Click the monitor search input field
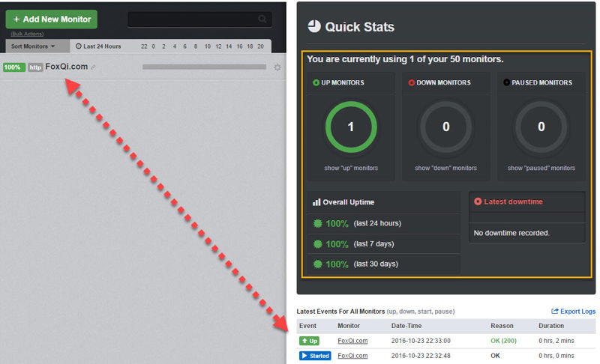The width and height of the screenshot is (600, 364). click(199, 19)
